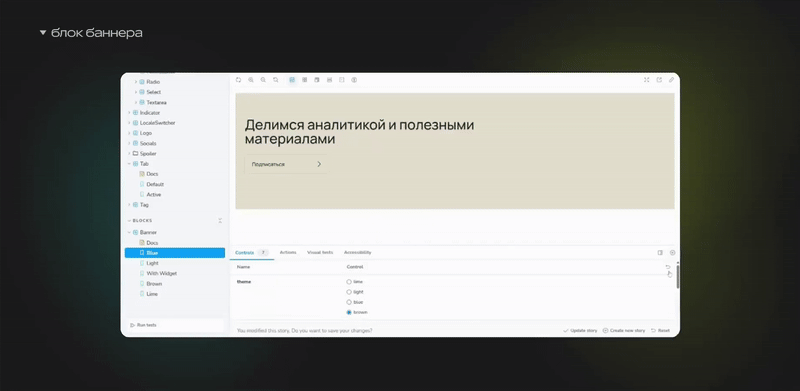Click the reset controls undo icon

668,267
